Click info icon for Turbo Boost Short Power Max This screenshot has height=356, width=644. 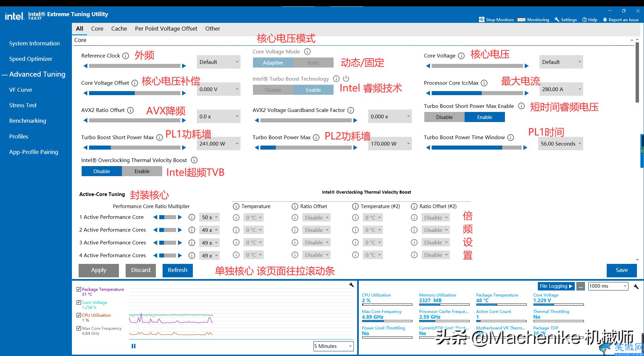tap(160, 137)
